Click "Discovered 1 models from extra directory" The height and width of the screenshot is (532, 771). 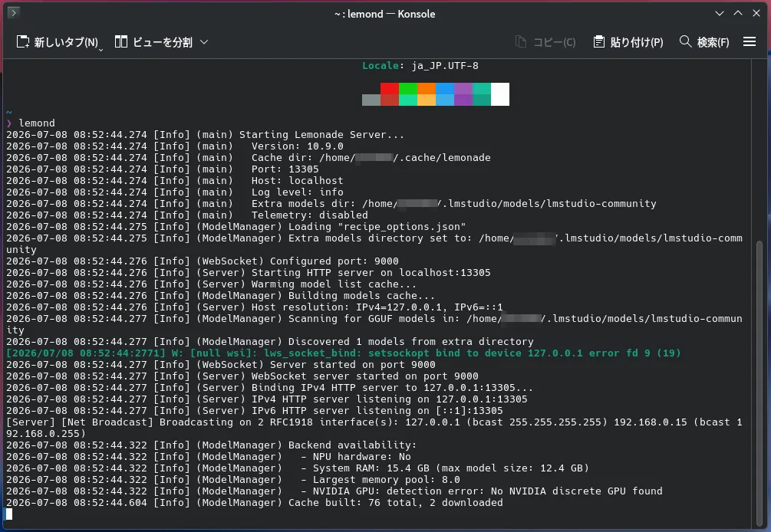click(411, 342)
